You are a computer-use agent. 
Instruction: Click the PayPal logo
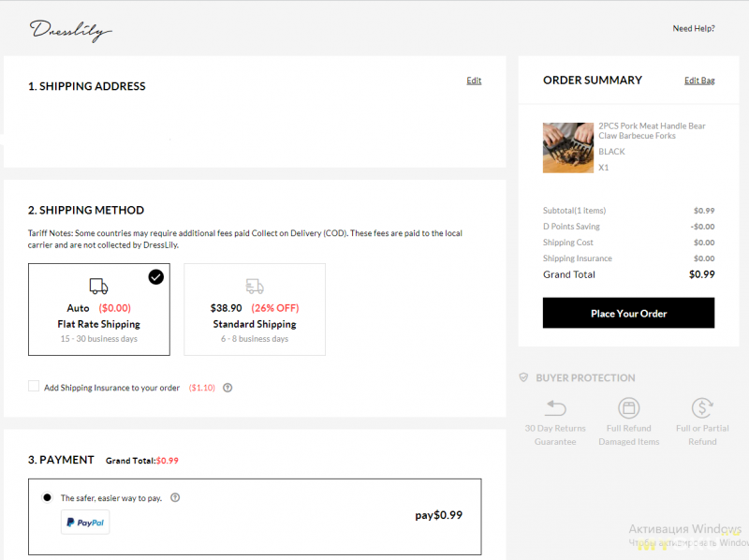85,523
